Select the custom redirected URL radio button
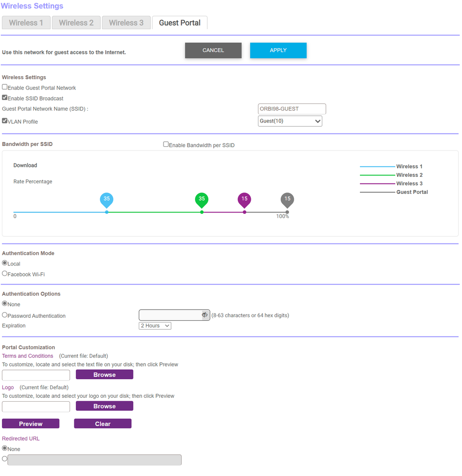Viewport: 462px width, 476px height. coord(5,459)
